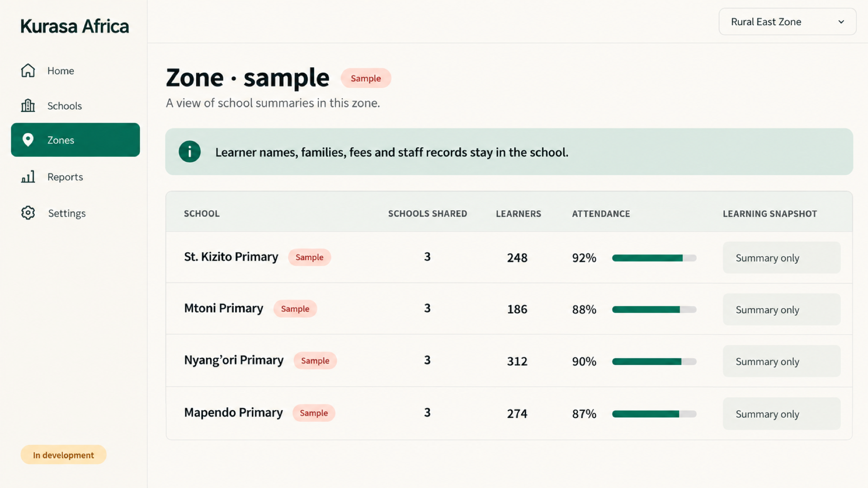The height and width of the screenshot is (488, 868).
Task: Click the learners value 274
Action: (x=517, y=413)
